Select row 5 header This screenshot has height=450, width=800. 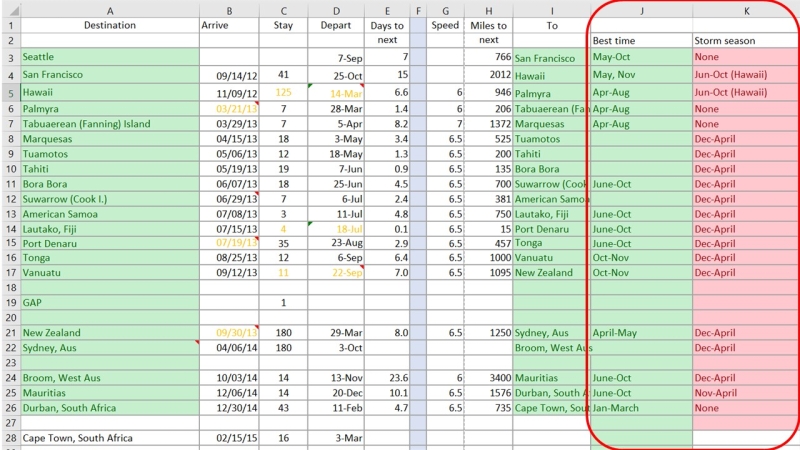tap(11, 93)
